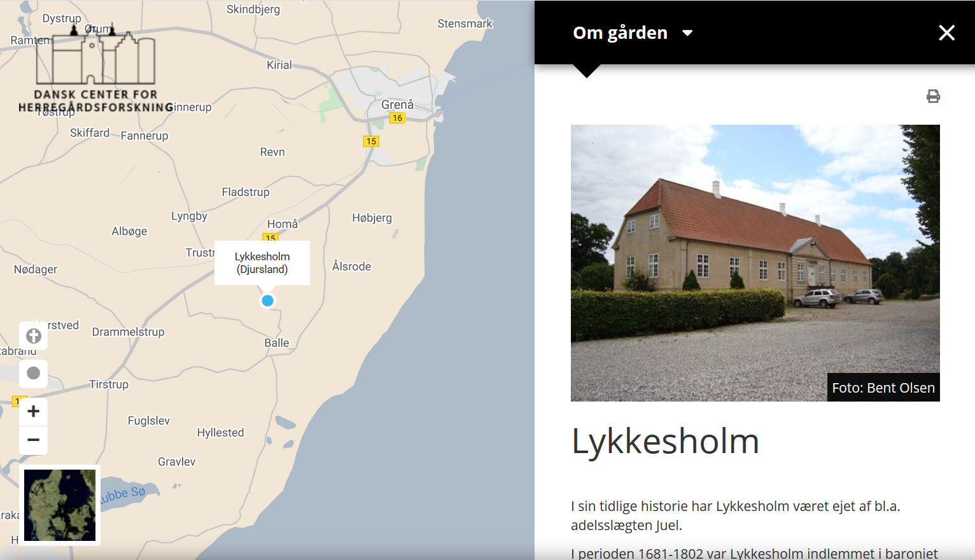975x560 pixels.
Task: Click the Ålsrode place name on map
Action: (351, 267)
